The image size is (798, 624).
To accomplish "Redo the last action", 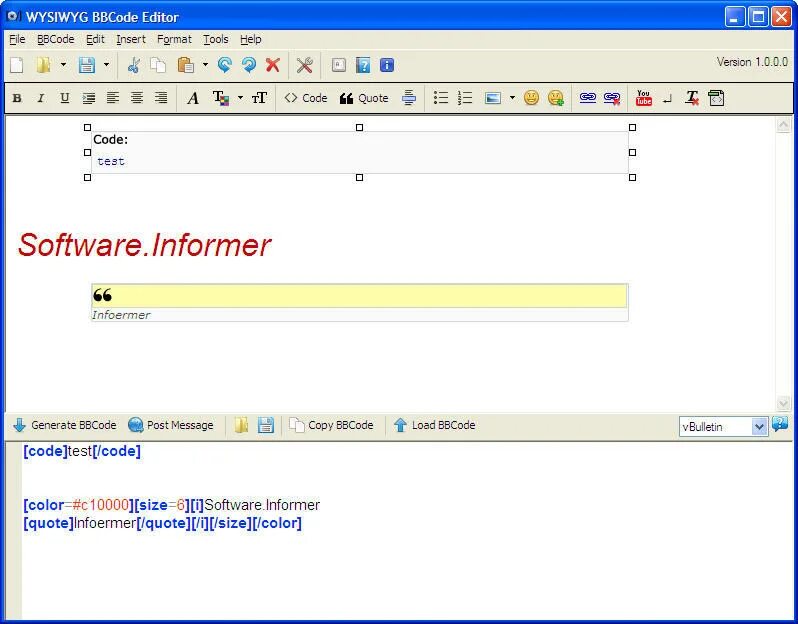I will pyautogui.click(x=249, y=65).
